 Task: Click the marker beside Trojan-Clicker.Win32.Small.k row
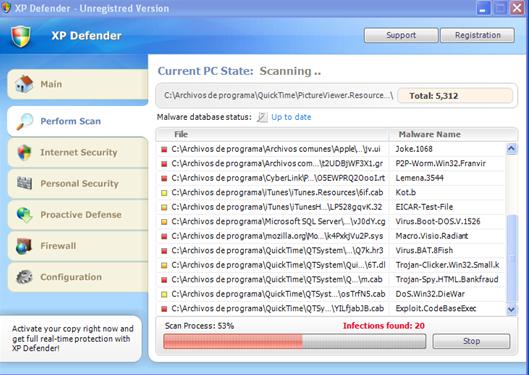pyautogui.click(x=164, y=265)
